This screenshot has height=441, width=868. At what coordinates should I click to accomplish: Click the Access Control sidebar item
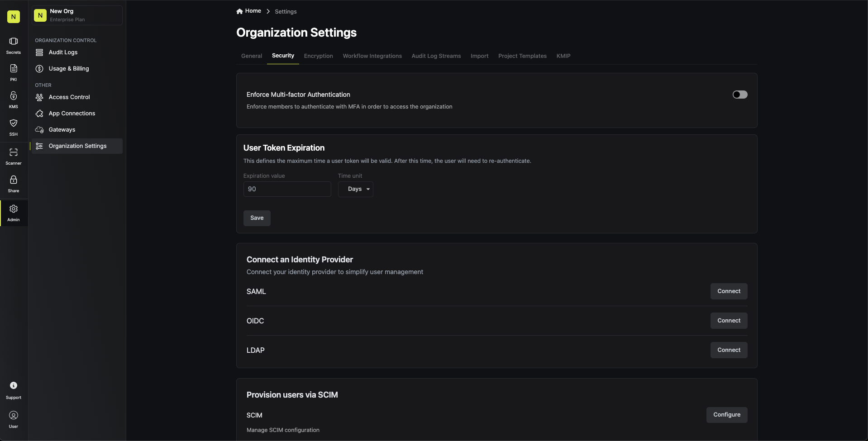(77, 97)
